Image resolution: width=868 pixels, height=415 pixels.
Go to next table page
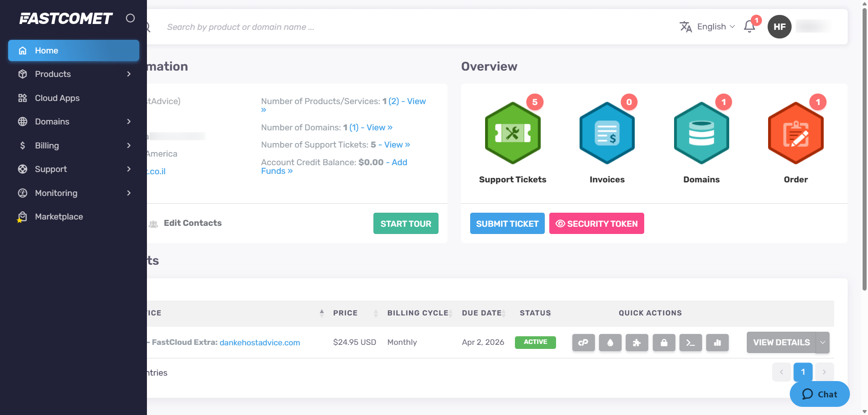pyautogui.click(x=824, y=372)
